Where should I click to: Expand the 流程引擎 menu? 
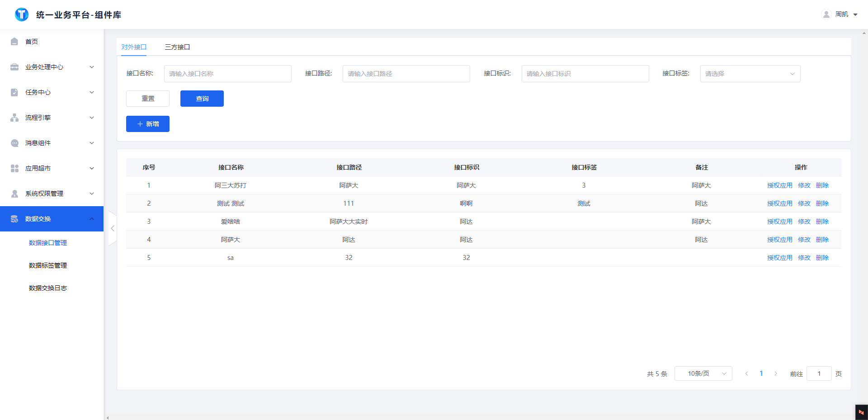[92, 118]
